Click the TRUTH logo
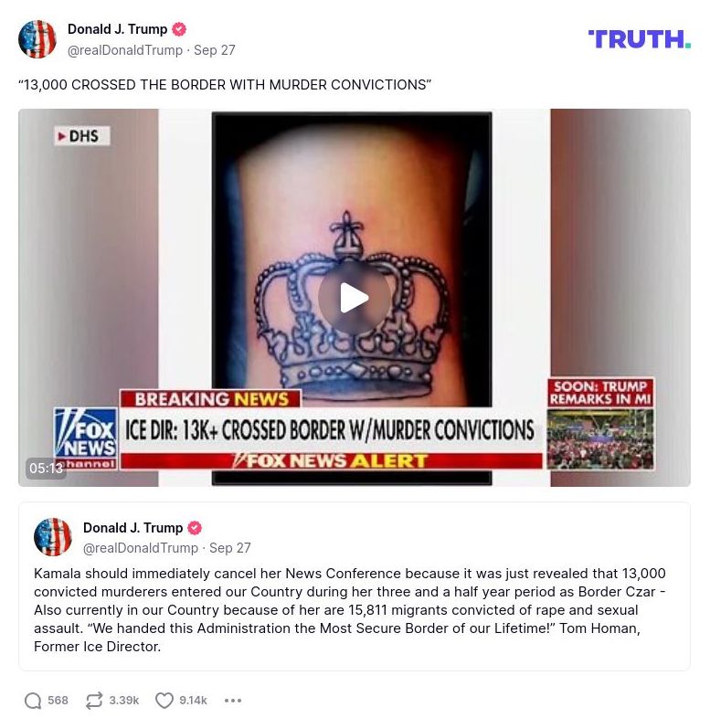 click(640, 39)
